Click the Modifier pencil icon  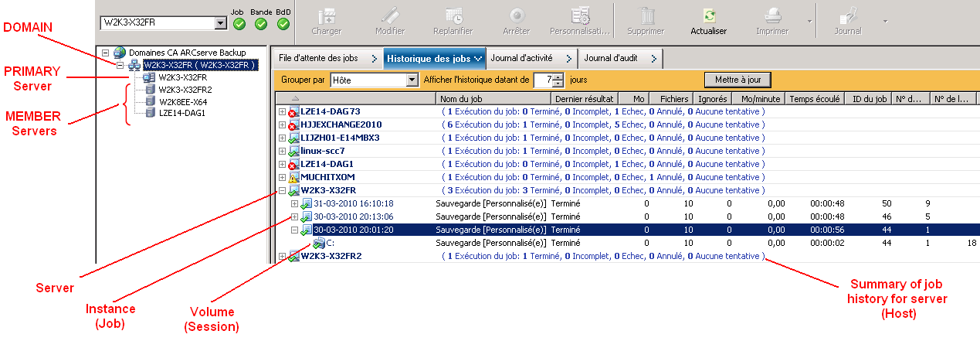click(x=390, y=15)
